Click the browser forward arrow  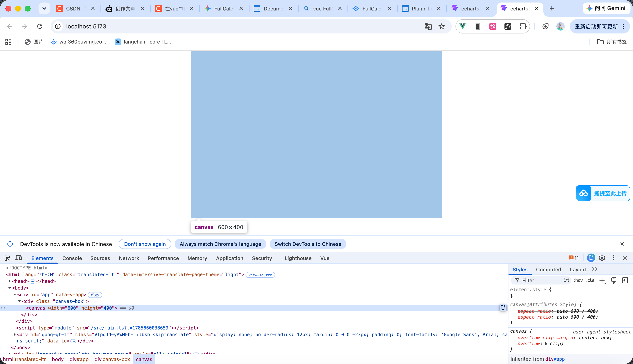24,27
